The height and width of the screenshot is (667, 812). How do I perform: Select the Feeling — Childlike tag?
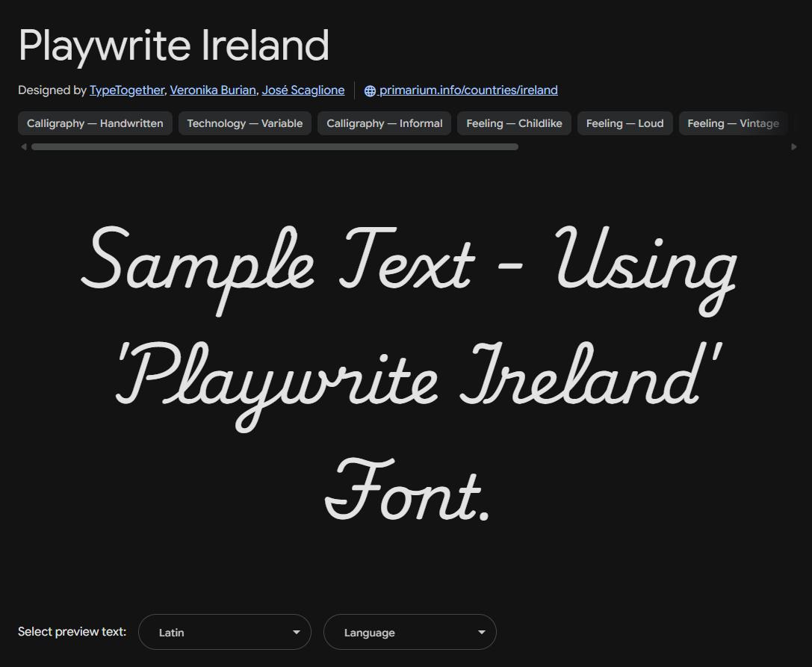pyautogui.click(x=514, y=123)
